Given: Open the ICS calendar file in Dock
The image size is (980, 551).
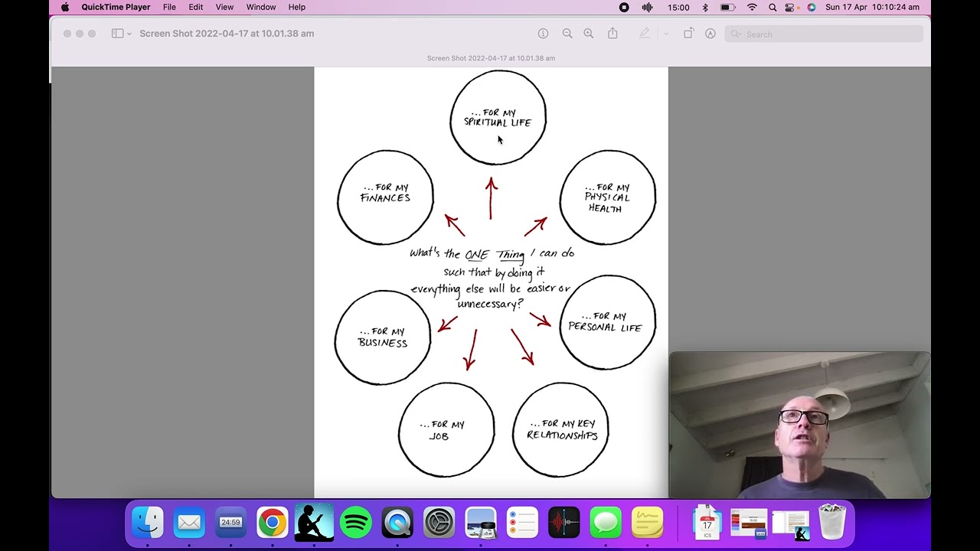Looking at the screenshot, I should click(x=707, y=523).
